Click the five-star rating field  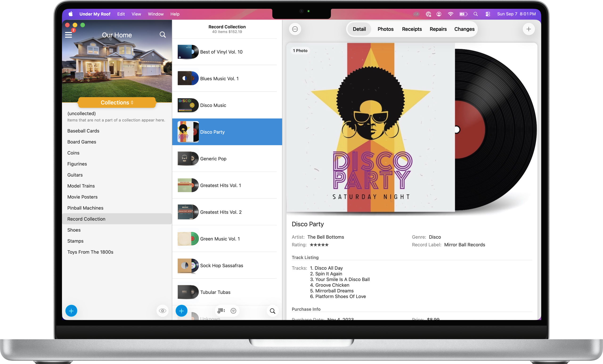pos(319,245)
